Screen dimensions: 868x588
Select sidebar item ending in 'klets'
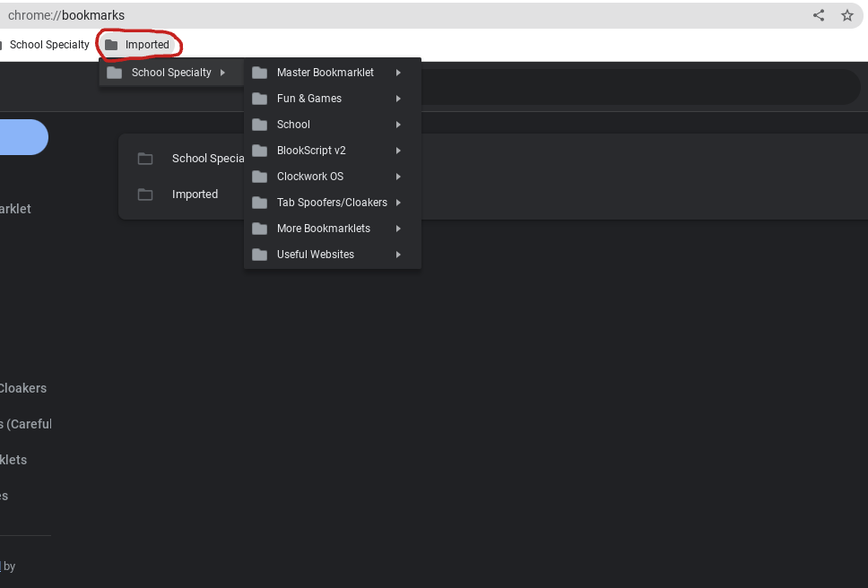click(x=13, y=460)
